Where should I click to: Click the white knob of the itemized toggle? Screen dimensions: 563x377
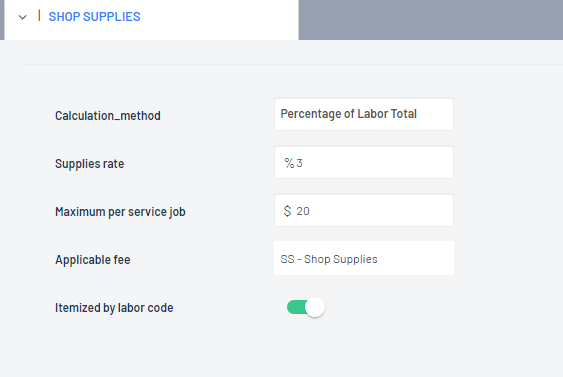tap(315, 307)
